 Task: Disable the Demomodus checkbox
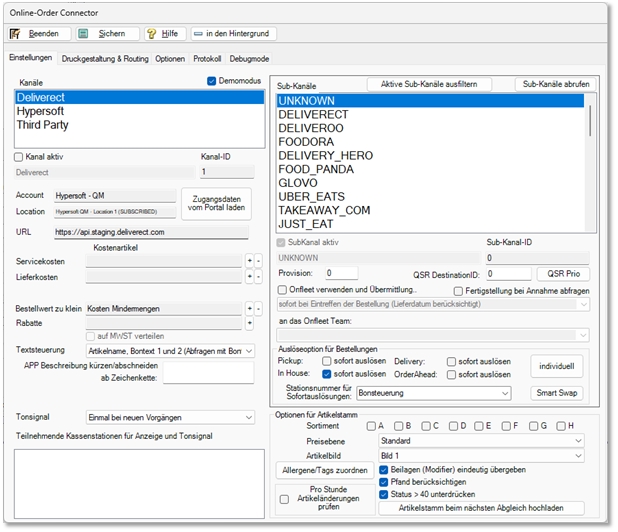click(x=212, y=81)
